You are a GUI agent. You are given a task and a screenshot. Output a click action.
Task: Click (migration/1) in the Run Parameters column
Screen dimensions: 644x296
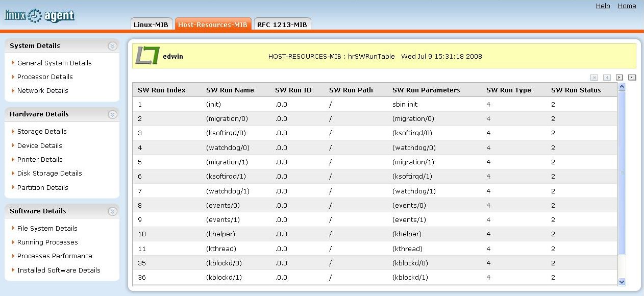pos(413,162)
